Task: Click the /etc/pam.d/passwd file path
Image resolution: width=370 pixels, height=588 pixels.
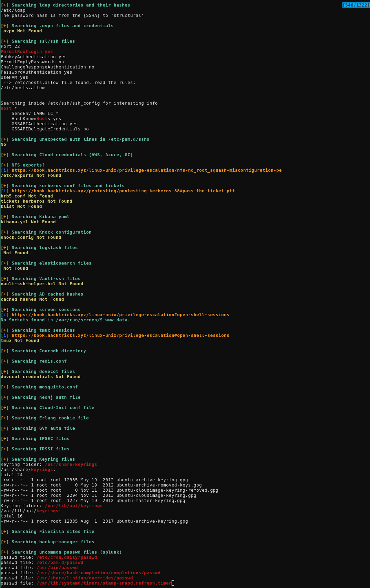Action: (60, 563)
